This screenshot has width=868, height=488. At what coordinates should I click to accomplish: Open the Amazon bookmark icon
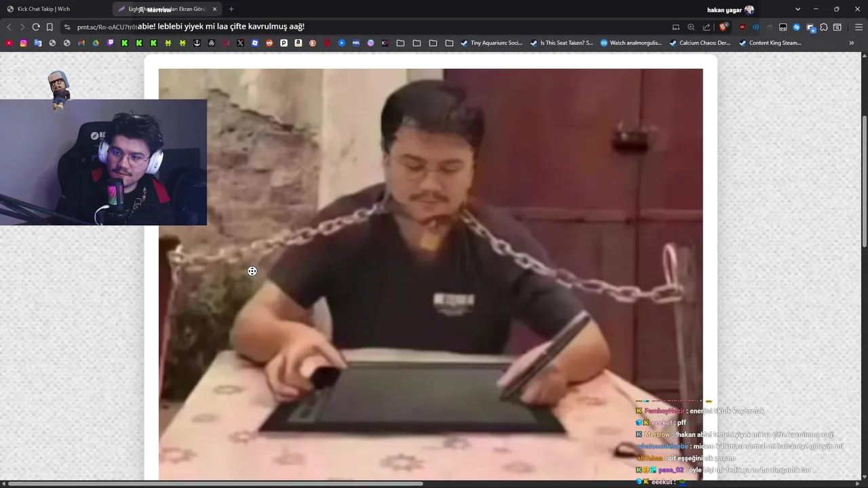(x=298, y=43)
